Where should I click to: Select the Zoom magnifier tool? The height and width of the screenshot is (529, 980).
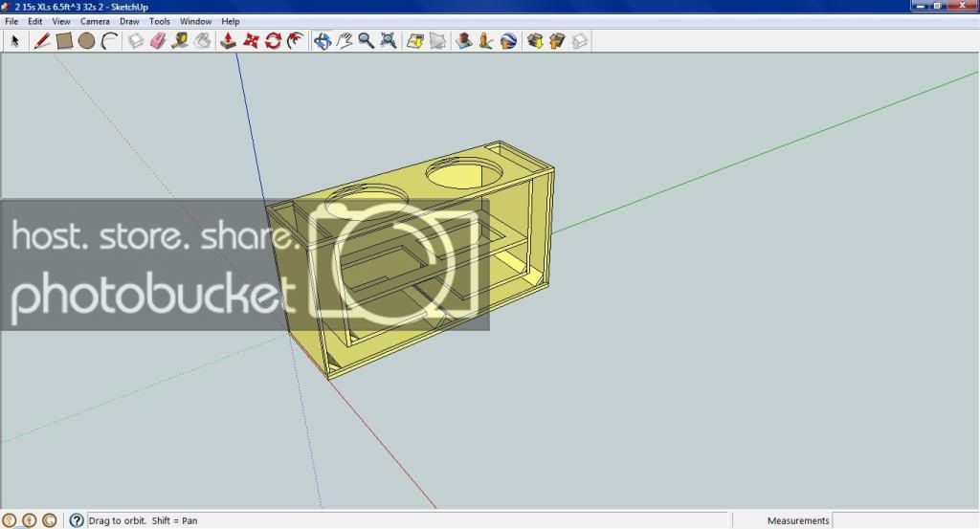pyautogui.click(x=367, y=41)
